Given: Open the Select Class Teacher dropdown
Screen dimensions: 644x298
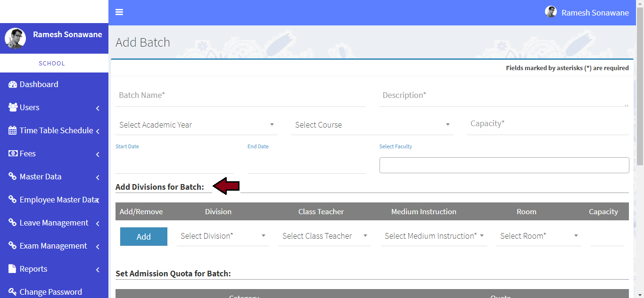Looking at the screenshot, I should coord(324,236).
